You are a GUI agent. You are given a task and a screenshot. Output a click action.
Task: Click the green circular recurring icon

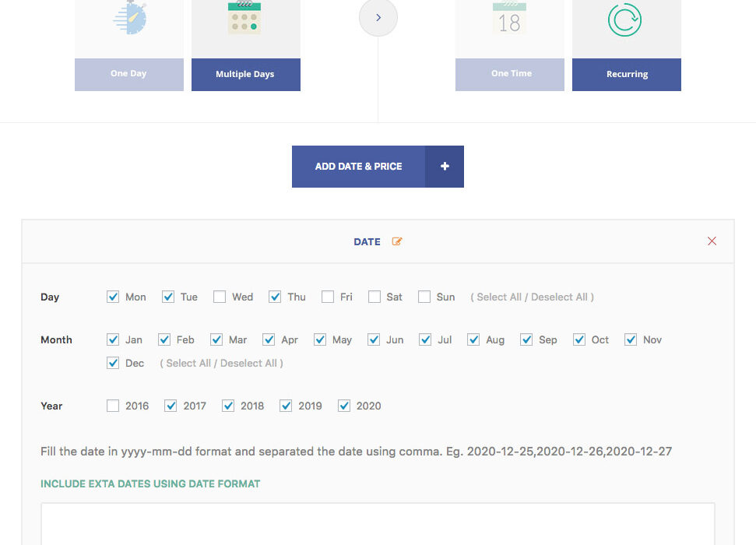625,19
